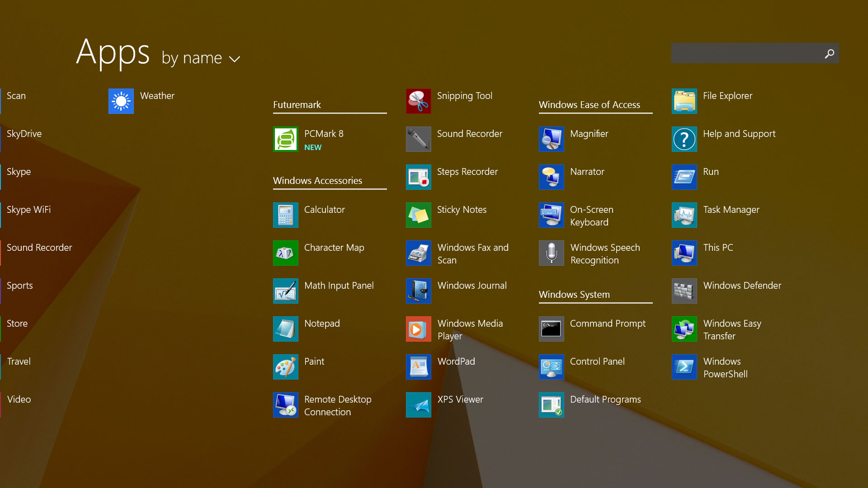Open the Calculator icon
Screen dimensions: 868x488
tap(285, 215)
